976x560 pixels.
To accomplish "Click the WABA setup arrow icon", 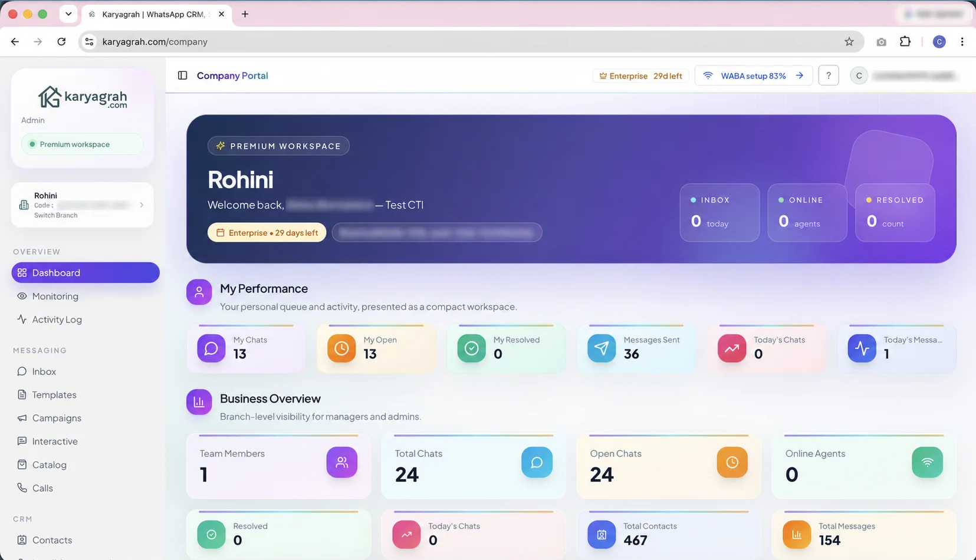I will (800, 75).
